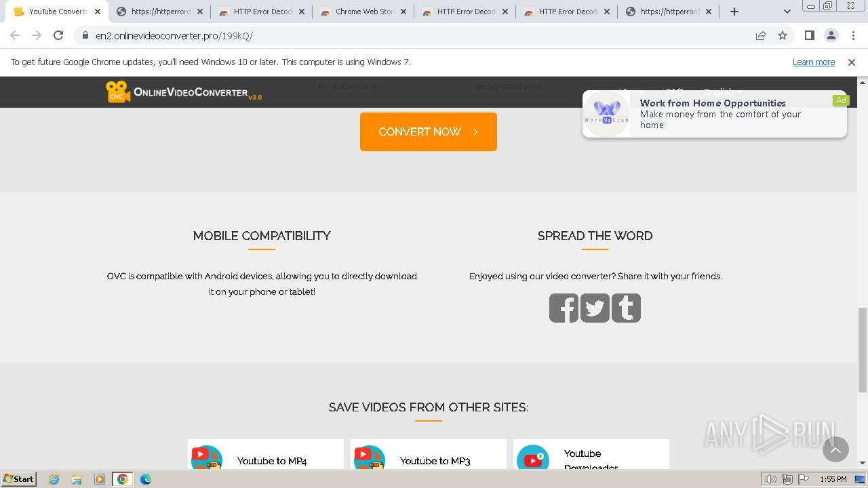Click the Twitter share icon

tap(595, 308)
